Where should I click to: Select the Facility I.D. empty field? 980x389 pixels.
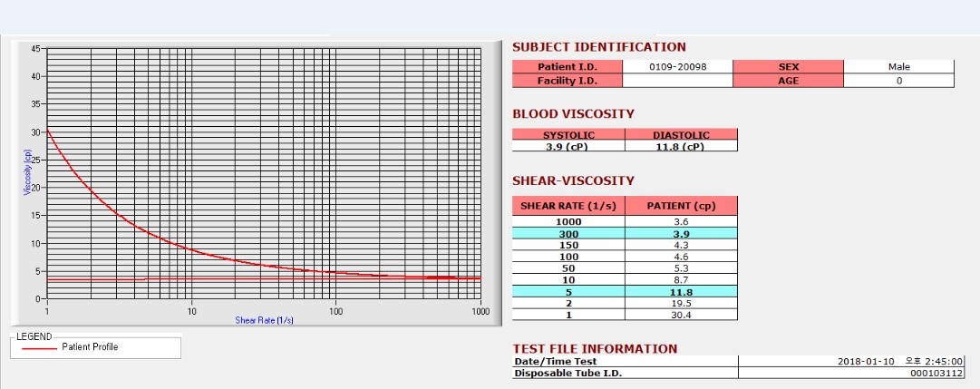click(677, 81)
